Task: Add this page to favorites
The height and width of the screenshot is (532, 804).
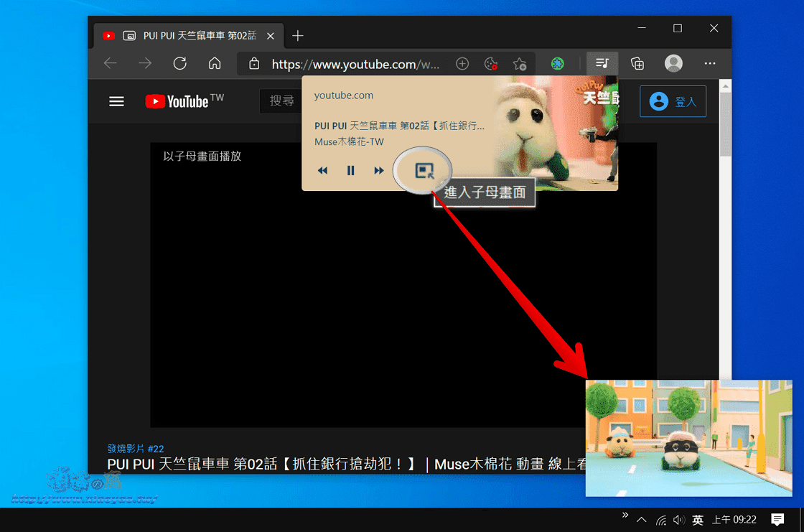Action: click(520, 64)
